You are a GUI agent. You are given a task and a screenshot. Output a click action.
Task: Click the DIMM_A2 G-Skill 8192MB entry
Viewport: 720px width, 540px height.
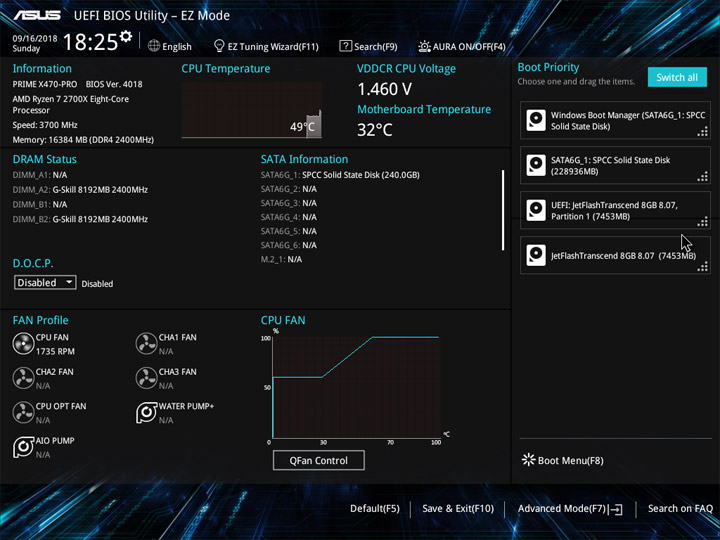(80, 190)
